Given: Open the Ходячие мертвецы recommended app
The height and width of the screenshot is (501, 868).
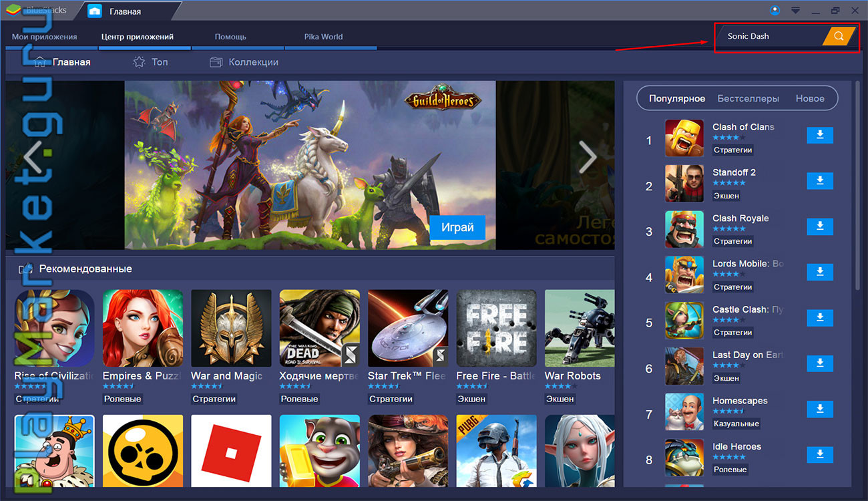Looking at the screenshot, I should pyautogui.click(x=320, y=329).
